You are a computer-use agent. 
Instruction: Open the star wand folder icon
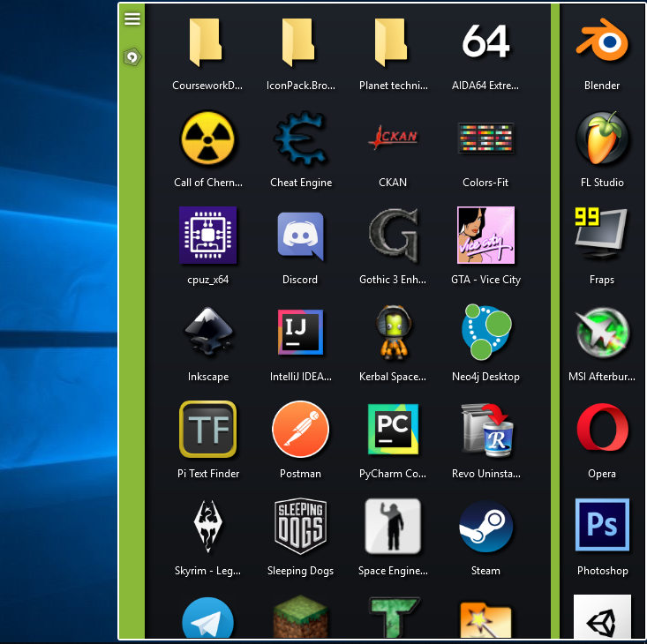coord(485,620)
